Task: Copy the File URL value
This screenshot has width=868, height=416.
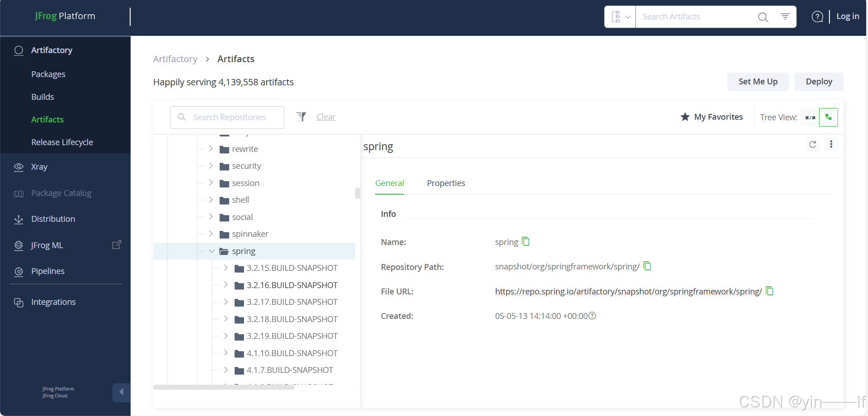Action: [x=770, y=291]
